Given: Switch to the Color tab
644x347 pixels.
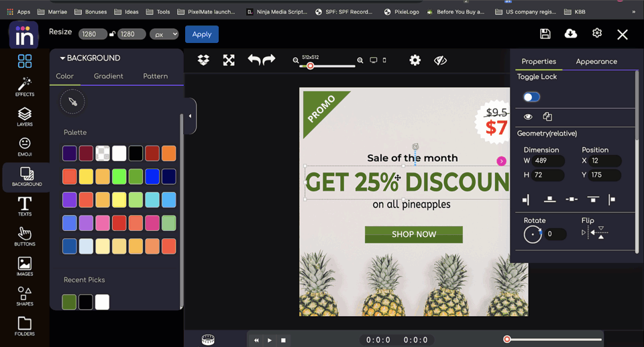Looking at the screenshot, I should pyautogui.click(x=65, y=76).
